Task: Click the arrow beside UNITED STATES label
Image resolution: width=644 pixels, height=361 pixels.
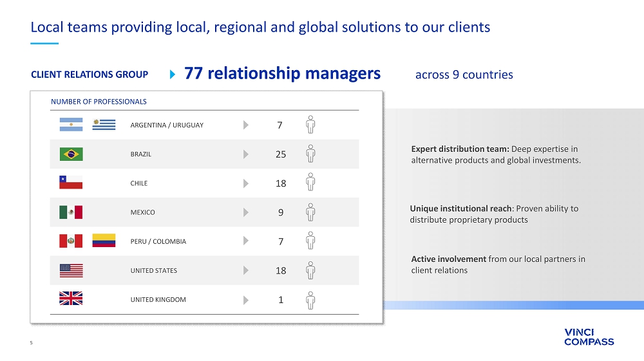Action: pyautogui.click(x=246, y=270)
